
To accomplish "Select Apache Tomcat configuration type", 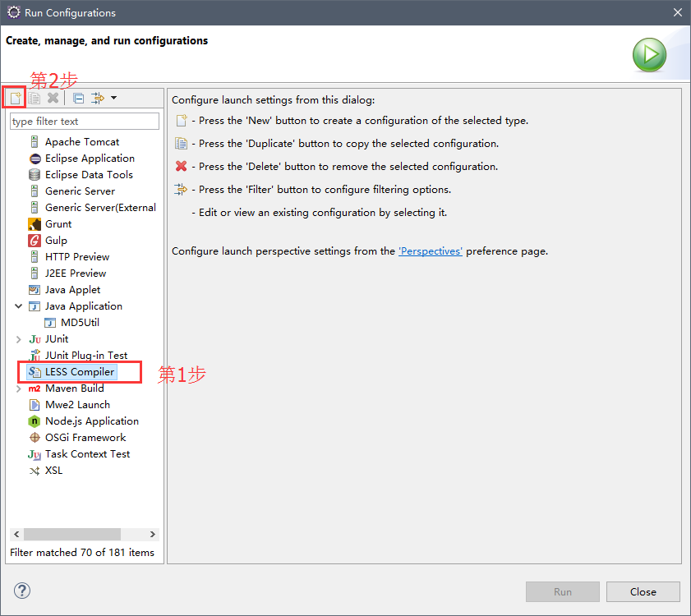I will 82,142.
